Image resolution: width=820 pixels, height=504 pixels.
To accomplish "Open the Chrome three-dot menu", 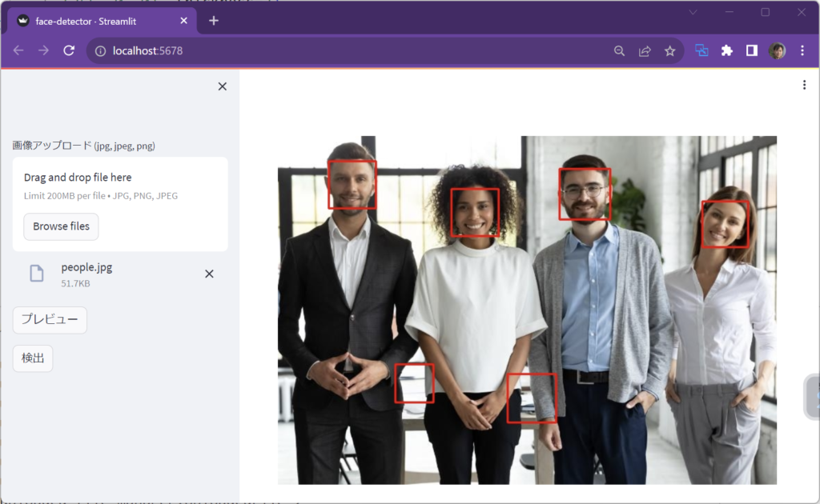I will click(802, 50).
